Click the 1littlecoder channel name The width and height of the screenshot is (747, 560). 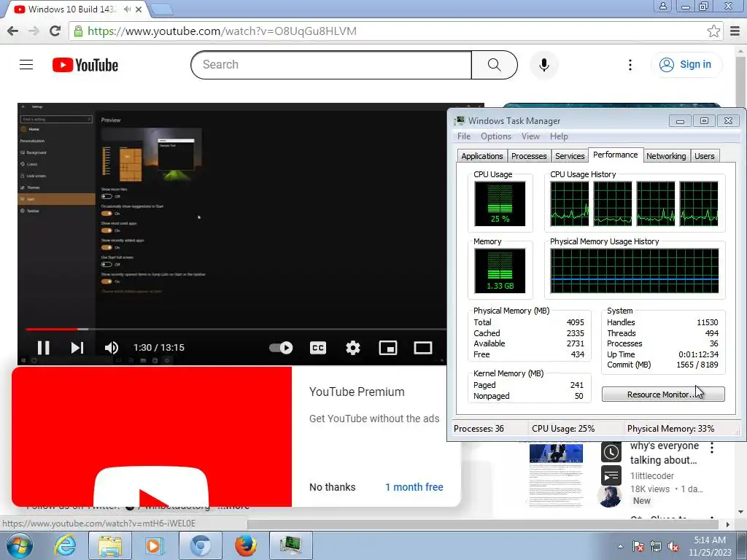(651, 475)
